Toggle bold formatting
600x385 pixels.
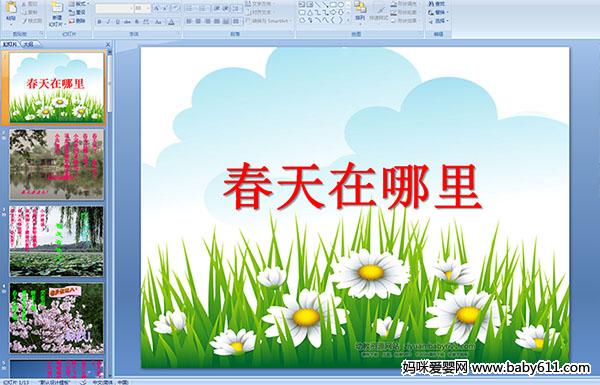99,22
